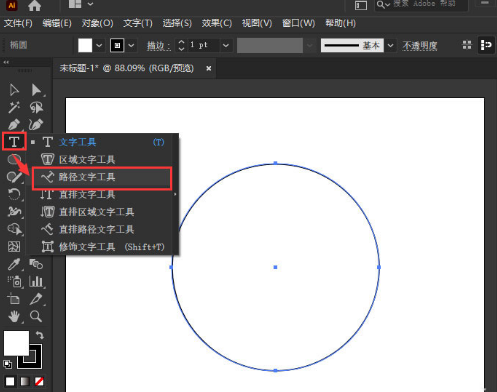This screenshot has width=497, height=392.
Task: Select the Selection tool arrow
Action: tap(14, 90)
